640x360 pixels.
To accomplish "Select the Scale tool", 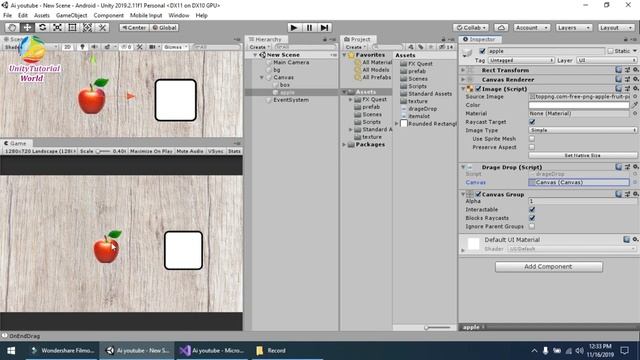I will (57, 27).
